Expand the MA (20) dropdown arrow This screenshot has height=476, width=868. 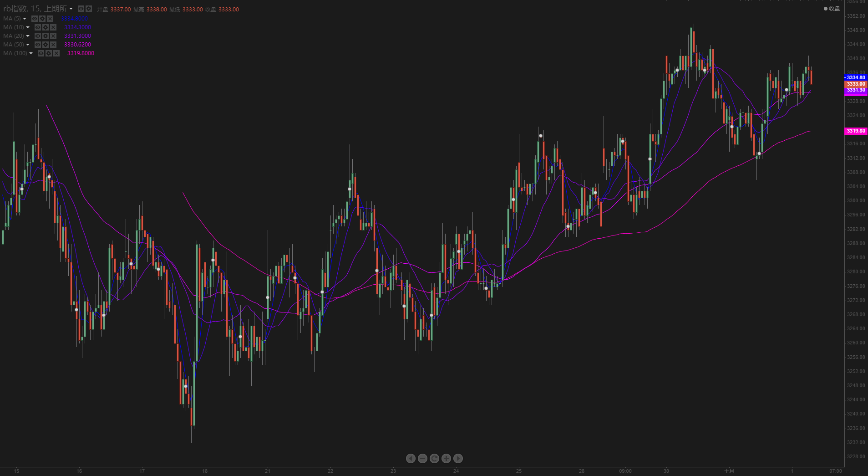pos(28,36)
